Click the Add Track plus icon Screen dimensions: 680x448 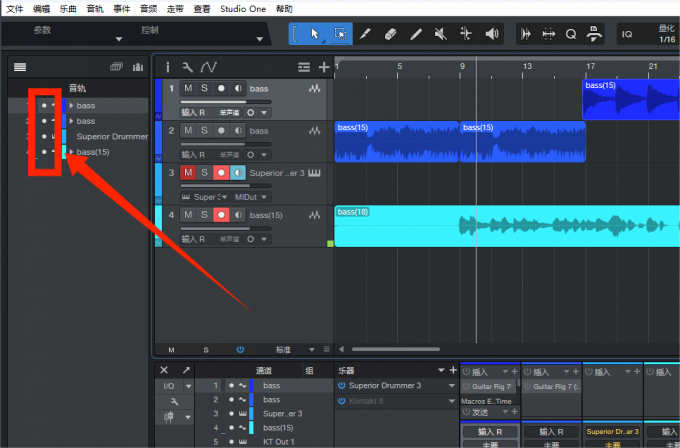point(323,67)
